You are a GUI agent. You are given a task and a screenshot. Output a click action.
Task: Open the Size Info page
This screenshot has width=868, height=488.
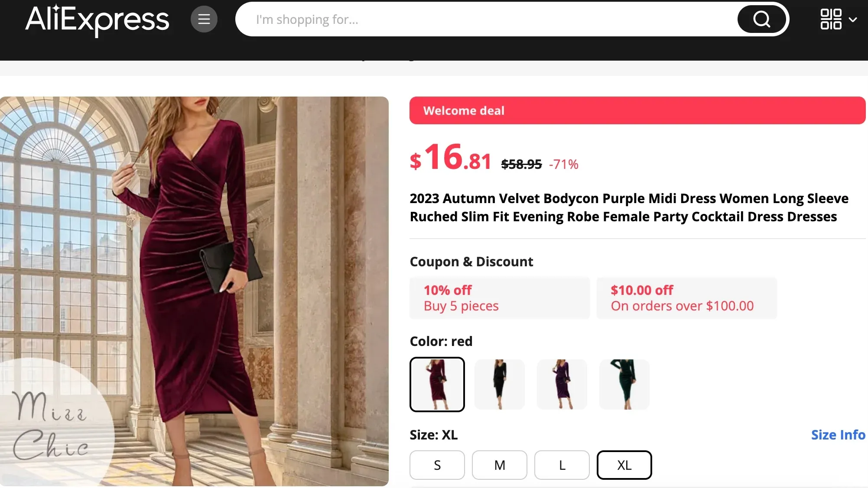coord(837,435)
